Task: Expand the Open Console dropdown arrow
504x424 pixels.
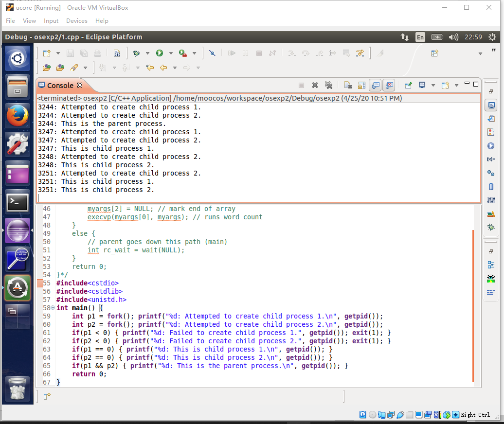Action: 456,86
